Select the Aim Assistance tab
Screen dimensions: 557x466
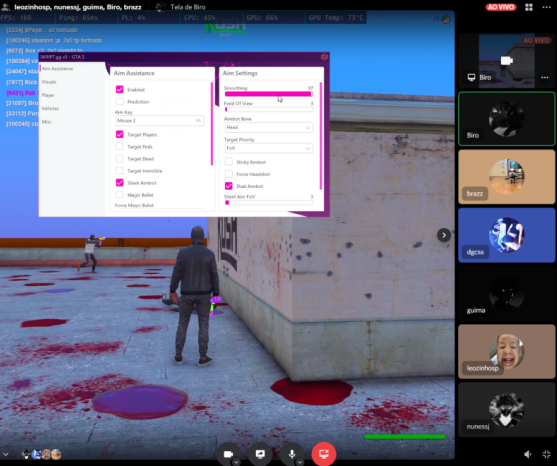pyautogui.click(x=58, y=69)
